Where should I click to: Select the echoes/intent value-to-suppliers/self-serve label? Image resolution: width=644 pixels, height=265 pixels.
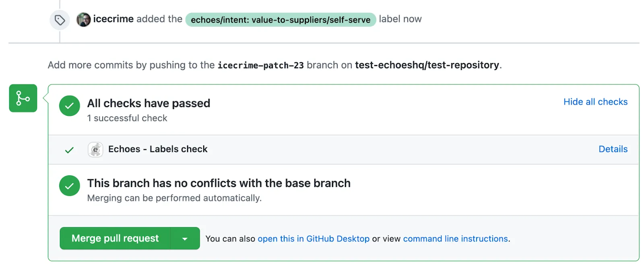point(281,20)
